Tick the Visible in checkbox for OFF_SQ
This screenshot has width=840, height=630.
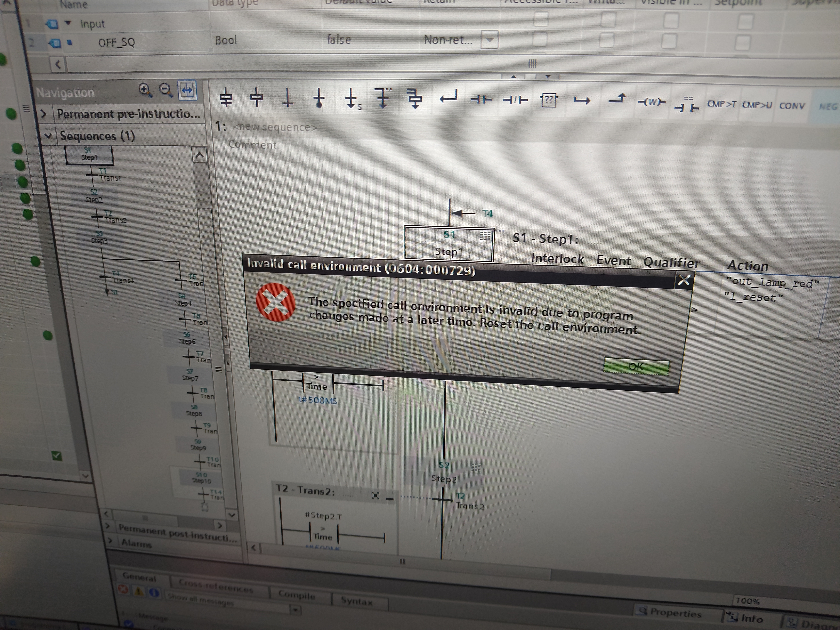coord(669,41)
